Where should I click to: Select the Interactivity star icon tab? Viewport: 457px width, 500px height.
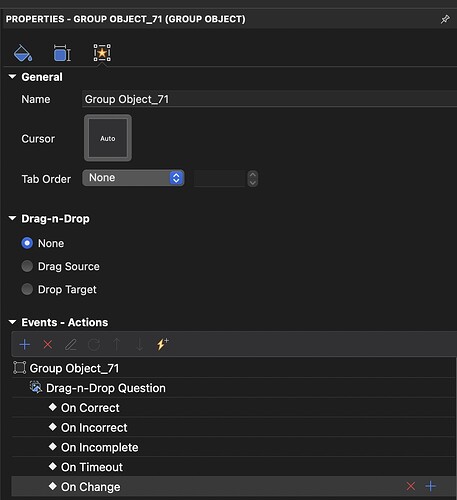[102, 53]
